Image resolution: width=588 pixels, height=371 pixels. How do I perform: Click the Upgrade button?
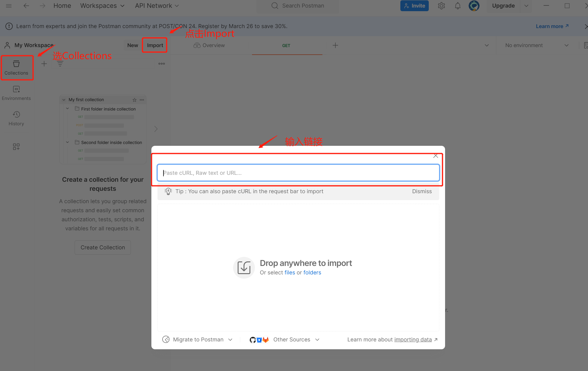tap(503, 6)
